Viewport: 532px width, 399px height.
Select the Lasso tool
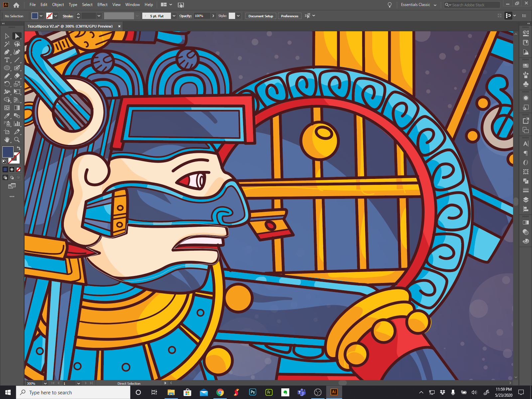[x=17, y=44]
